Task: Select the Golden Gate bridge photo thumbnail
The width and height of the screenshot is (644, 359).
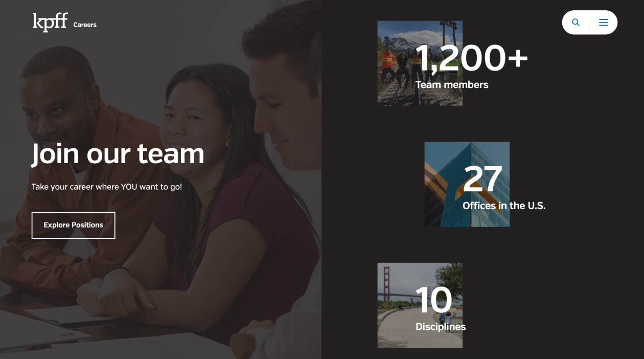Action: [x=420, y=305]
